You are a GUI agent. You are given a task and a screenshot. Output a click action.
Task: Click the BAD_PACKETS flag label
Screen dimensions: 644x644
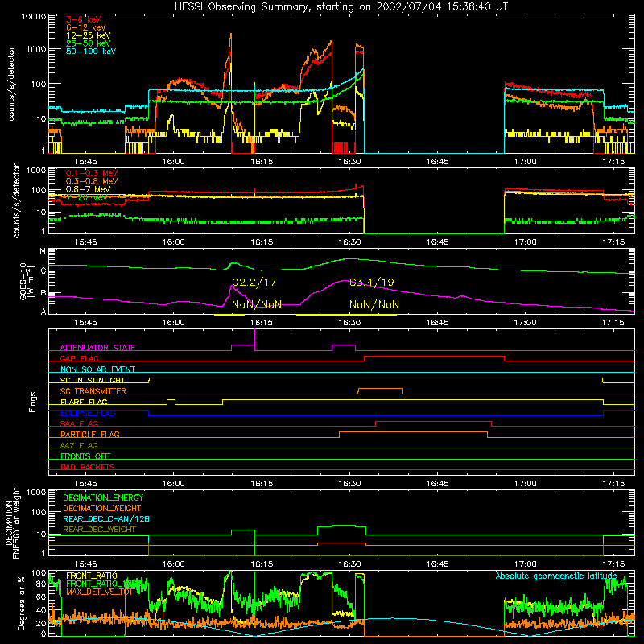88,467
